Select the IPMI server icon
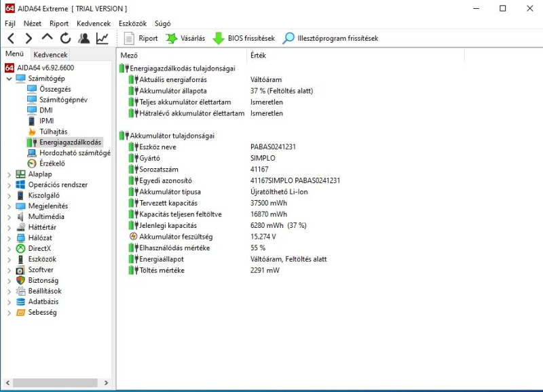Screen dimensions: 543x392 click(x=32, y=121)
